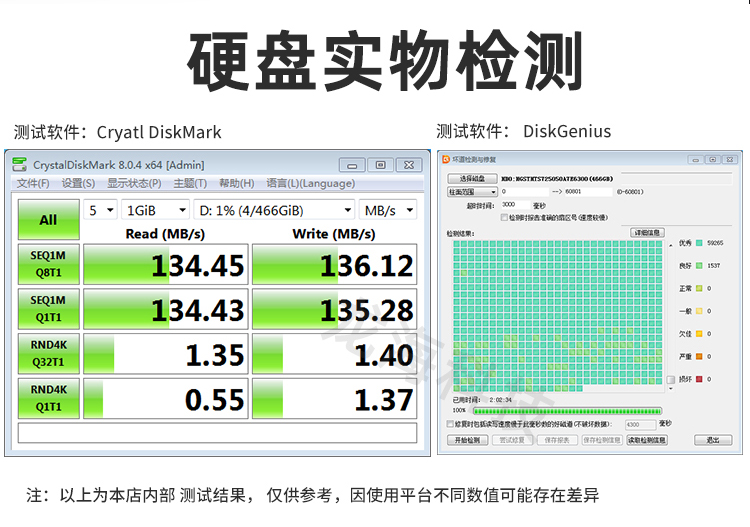Open the 柱面范围 range type dropdown
This screenshot has height=527, width=750.
tap(472, 192)
